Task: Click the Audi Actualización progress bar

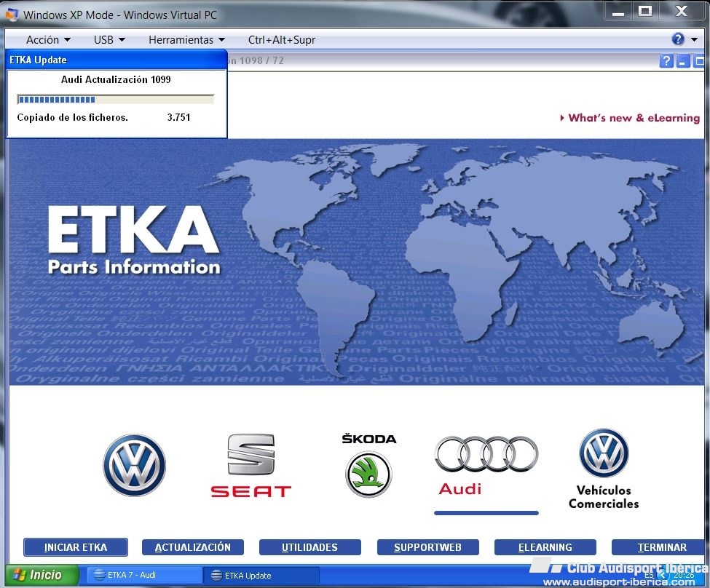Action: tap(115, 99)
